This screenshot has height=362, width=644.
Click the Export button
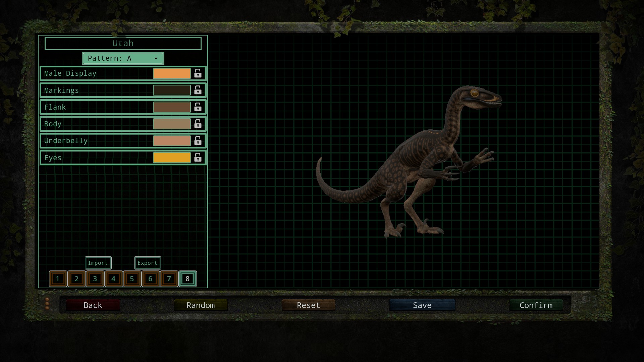click(x=148, y=263)
